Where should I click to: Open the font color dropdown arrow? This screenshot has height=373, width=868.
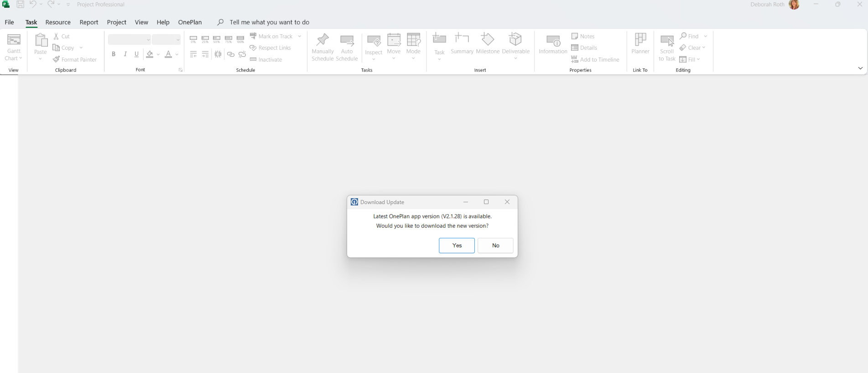[177, 54]
